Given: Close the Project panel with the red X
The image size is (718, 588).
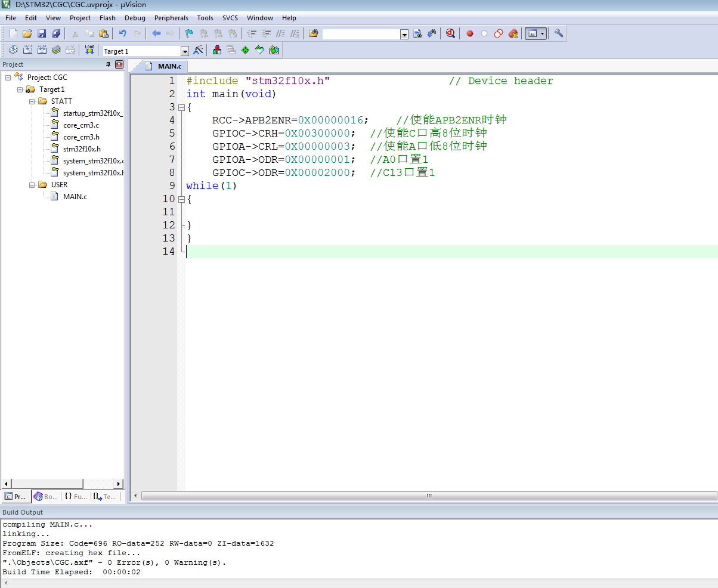Looking at the screenshot, I should pos(119,64).
